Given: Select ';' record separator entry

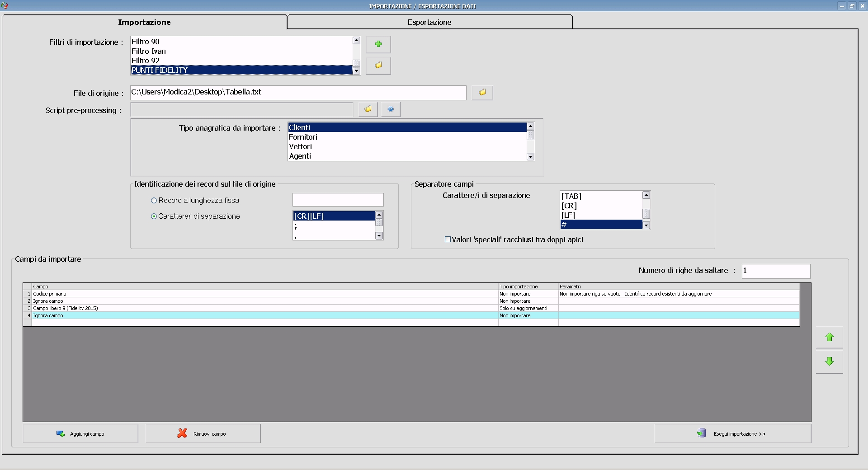Looking at the screenshot, I should pos(334,226).
